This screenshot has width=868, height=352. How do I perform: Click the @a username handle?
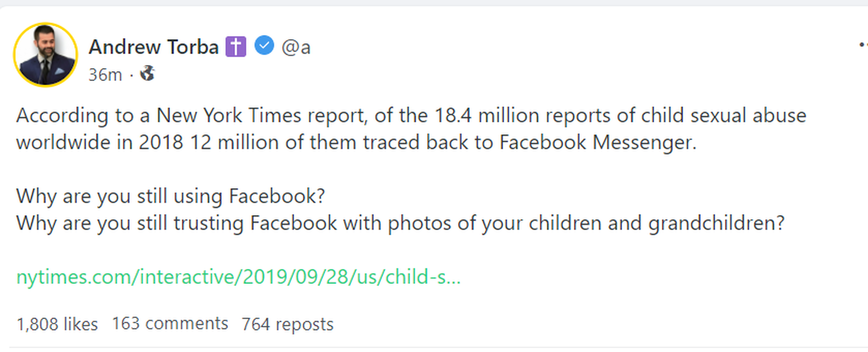click(x=296, y=47)
